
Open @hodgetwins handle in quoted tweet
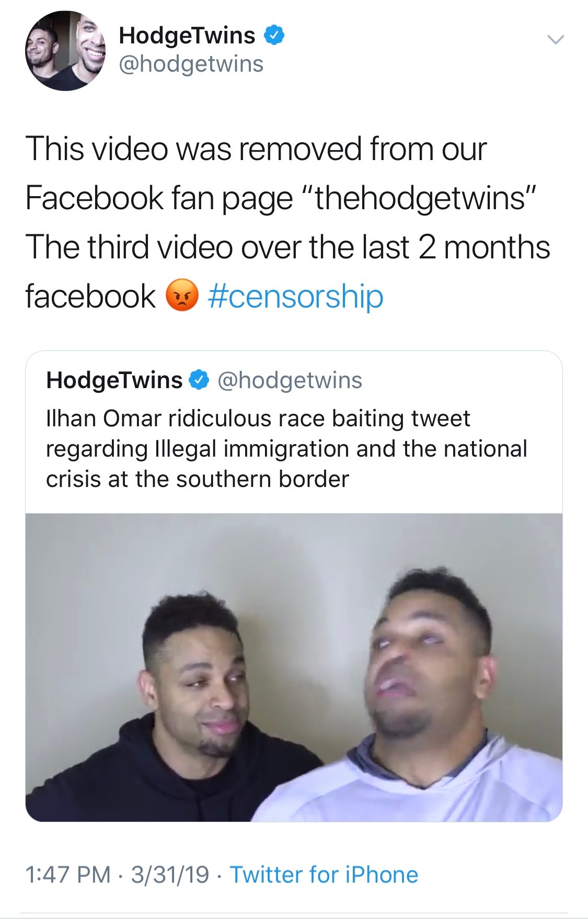[x=290, y=381]
